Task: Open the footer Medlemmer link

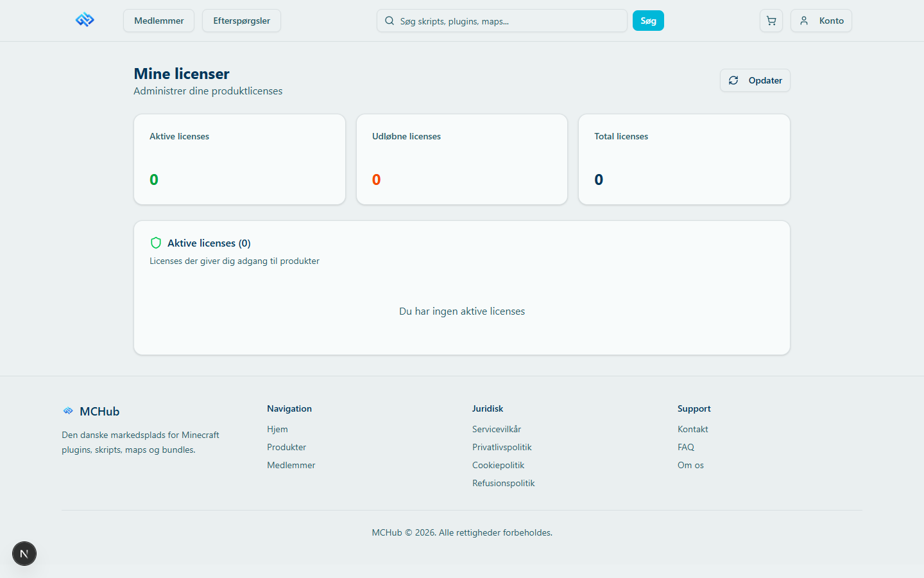Action: tap(291, 465)
